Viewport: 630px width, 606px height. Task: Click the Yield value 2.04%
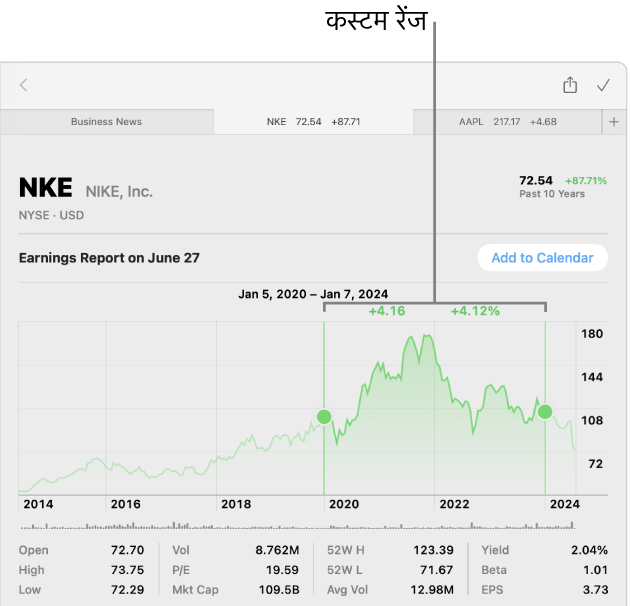click(589, 550)
